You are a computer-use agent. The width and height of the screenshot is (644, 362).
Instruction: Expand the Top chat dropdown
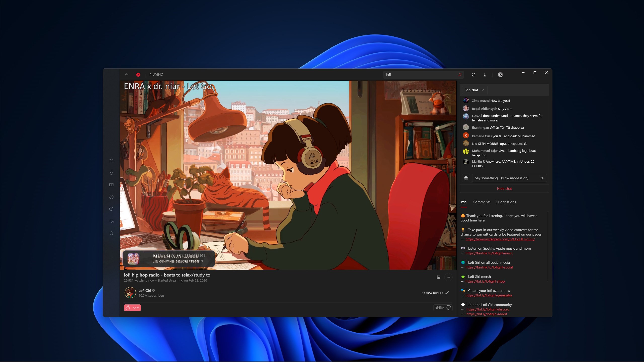(474, 90)
